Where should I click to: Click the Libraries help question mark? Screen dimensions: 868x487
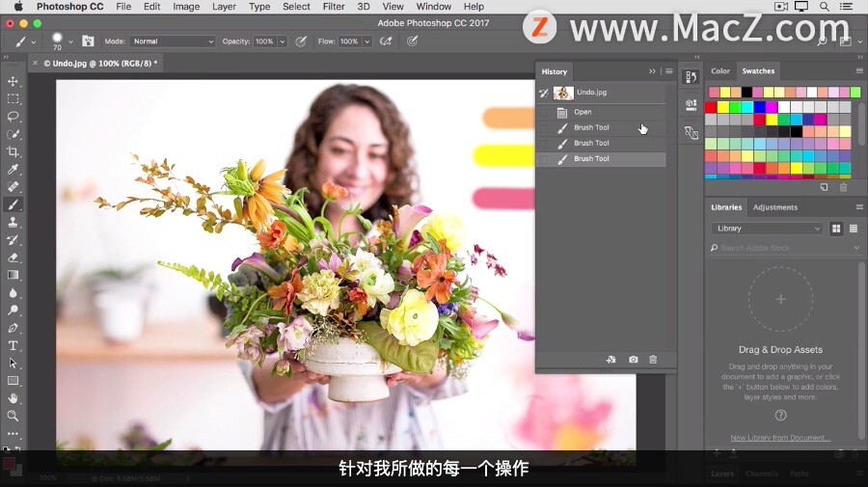pos(780,415)
